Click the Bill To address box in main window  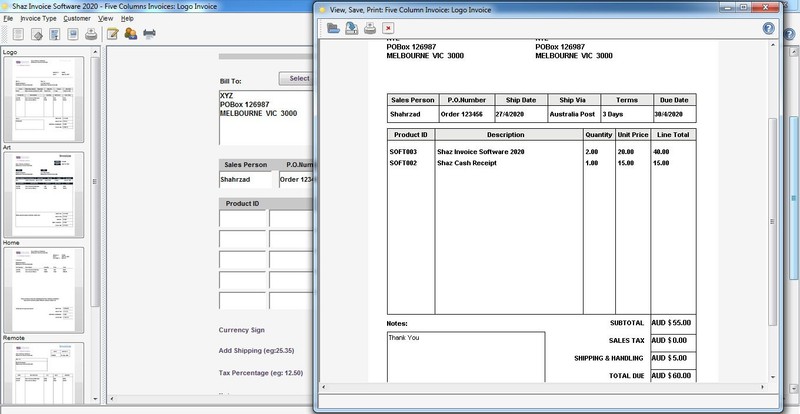[266, 118]
